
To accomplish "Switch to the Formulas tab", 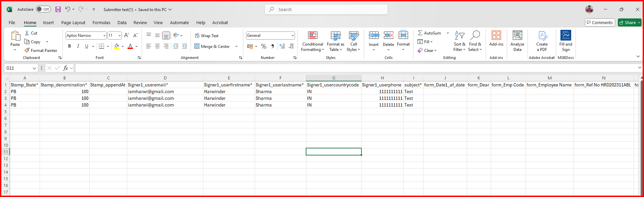I will click(x=101, y=22).
